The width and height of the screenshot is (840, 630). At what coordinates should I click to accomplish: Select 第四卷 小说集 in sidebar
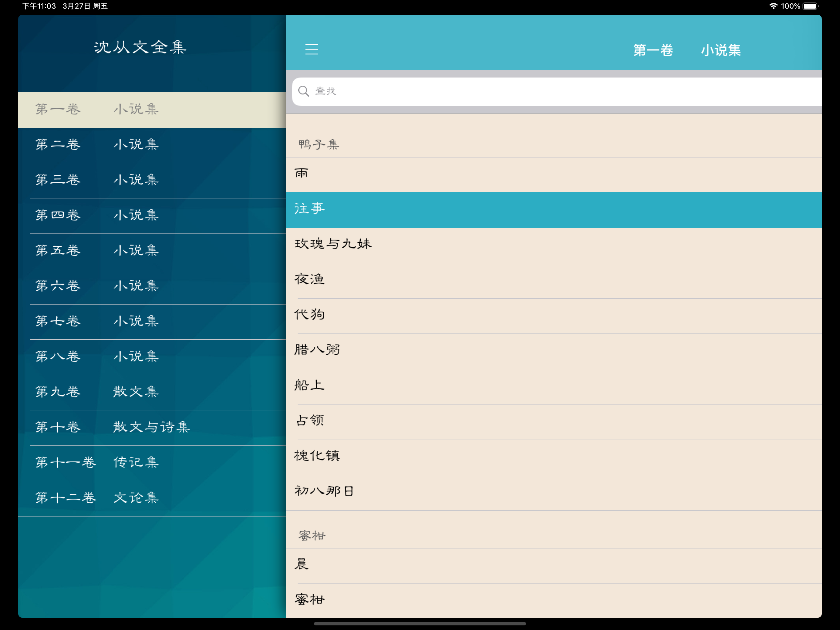click(152, 216)
